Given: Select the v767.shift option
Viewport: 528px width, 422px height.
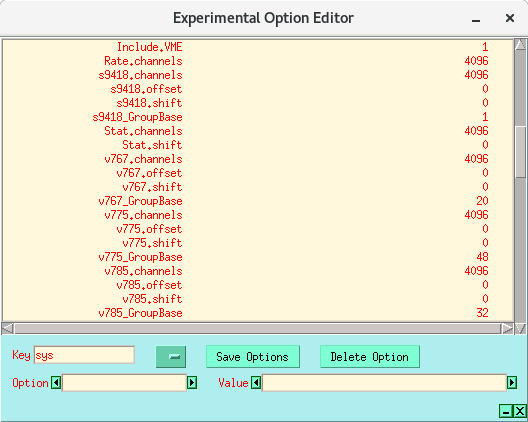Looking at the screenshot, I should pyautogui.click(x=152, y=187).
